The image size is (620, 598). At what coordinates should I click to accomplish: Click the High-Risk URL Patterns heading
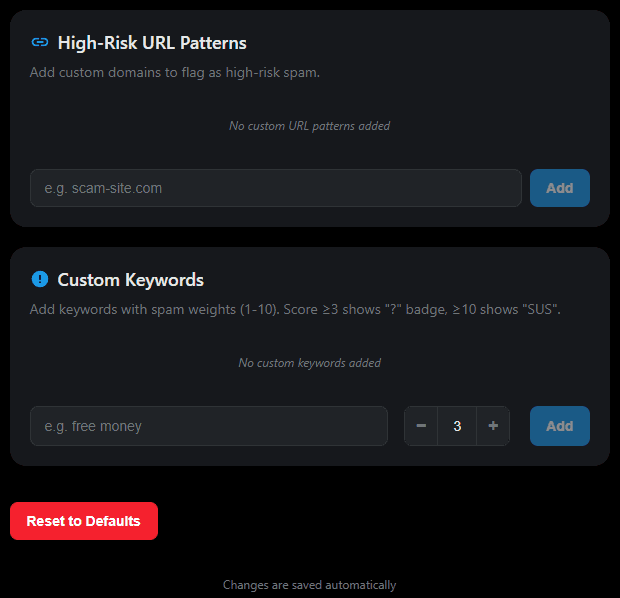(x=152, y=43)
